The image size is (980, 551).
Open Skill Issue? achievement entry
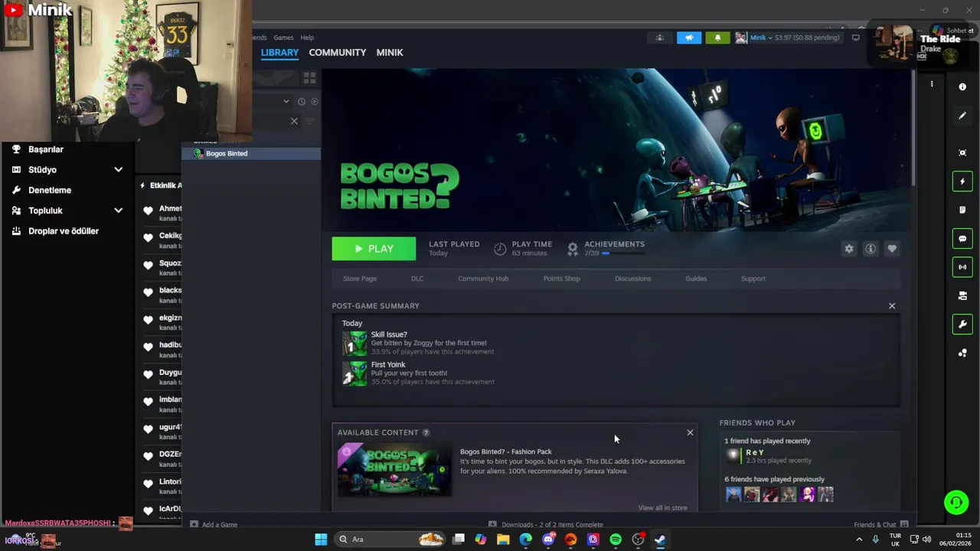(417, 343)
